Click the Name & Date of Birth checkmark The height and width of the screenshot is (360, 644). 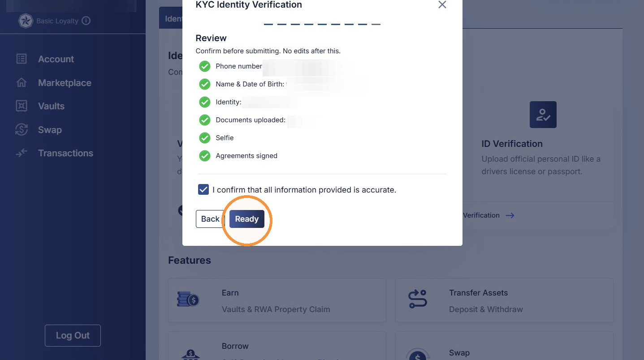coord(205,84)
